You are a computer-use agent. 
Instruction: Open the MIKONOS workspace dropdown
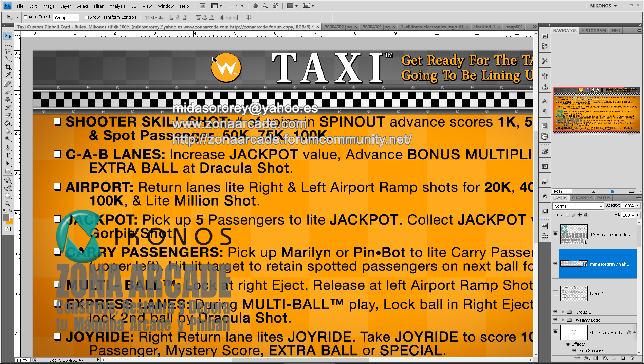[x=603, y=6]
